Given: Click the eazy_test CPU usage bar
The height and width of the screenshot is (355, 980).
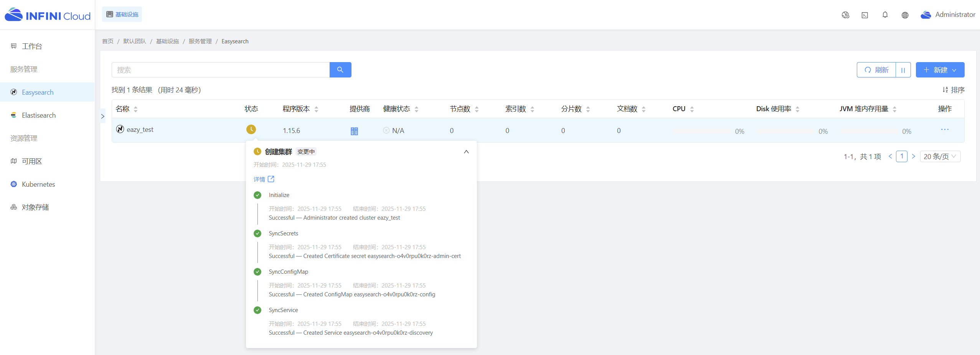Looking at the screenshot, I should [702, 131].
